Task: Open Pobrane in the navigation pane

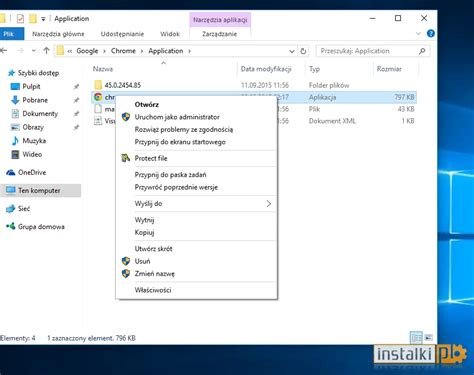Action: 35,100
